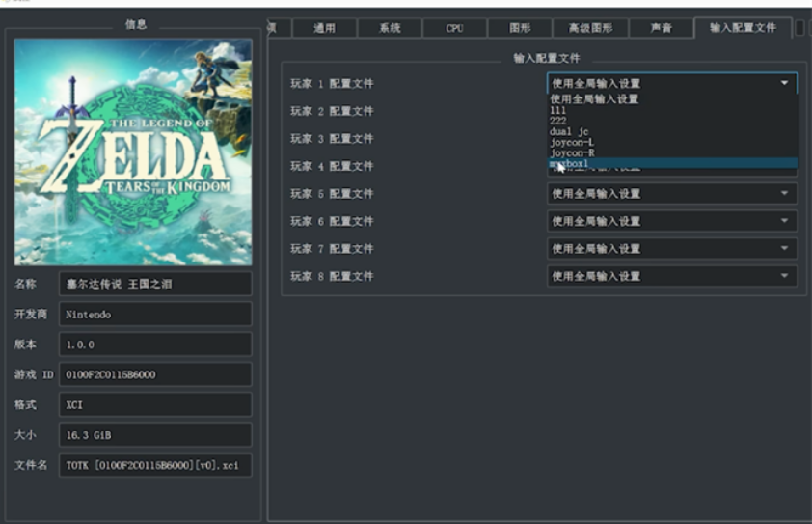Screen dimensions: 812x524
Task: Collapse the 玩家 1 配置文件 dropdown
Action: [672, 83]
